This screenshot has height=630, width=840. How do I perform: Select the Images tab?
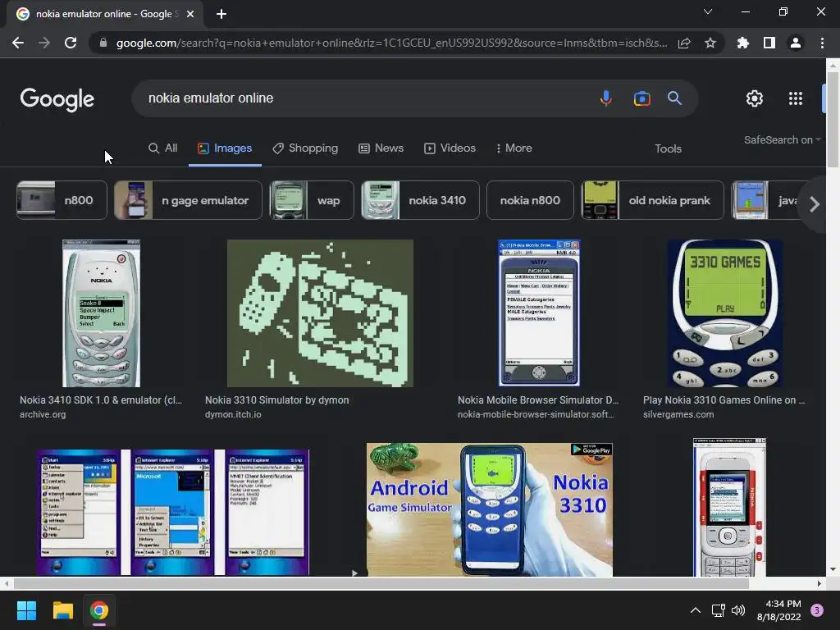(x=225, y=148)
